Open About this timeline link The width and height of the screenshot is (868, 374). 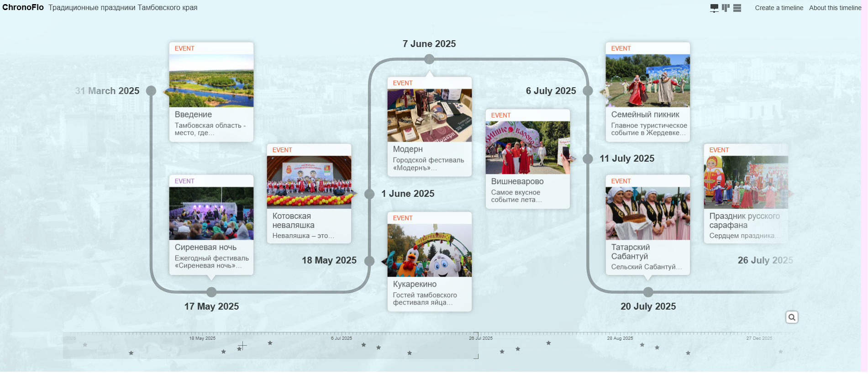pyautogui.click(x=835, y=8)
